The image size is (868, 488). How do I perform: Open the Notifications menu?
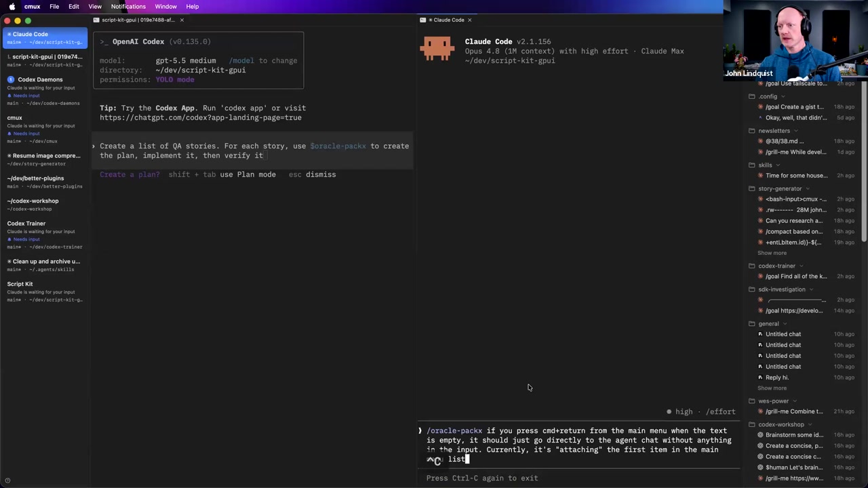[x=128, y=7]
